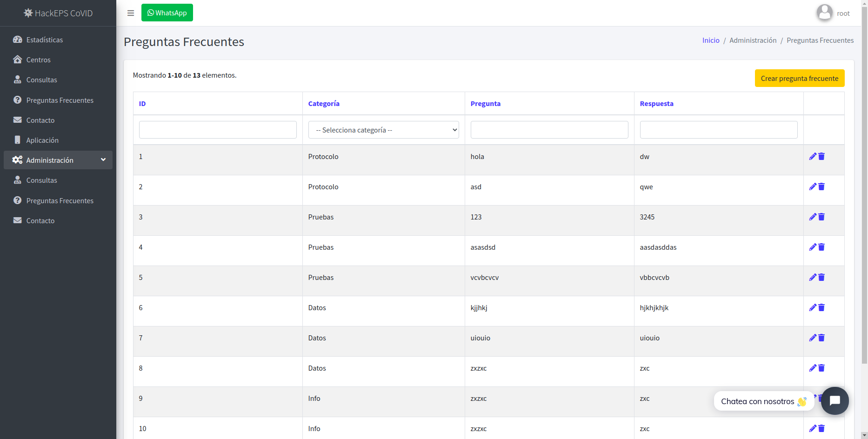868x439 pixels.
Task: Open the Aplicación sidebar item
Action: 42,140
